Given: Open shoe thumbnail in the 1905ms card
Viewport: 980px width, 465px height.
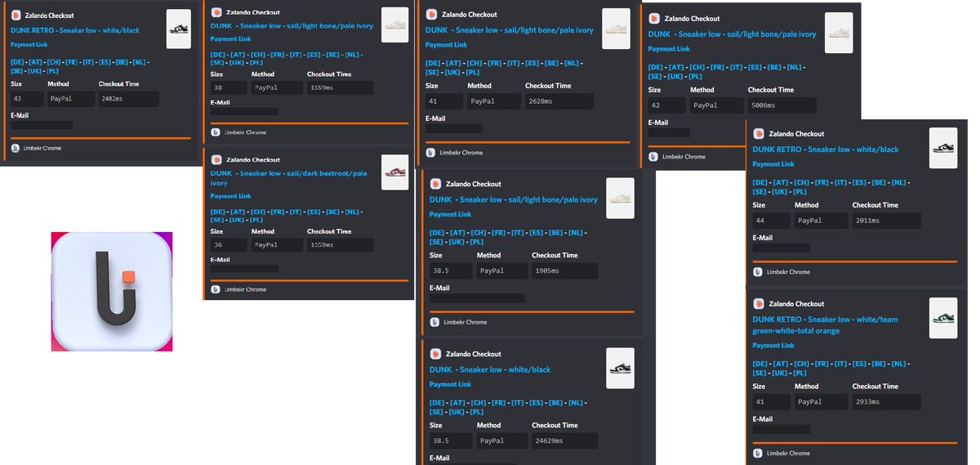Looking at the screenshot, I should (620, 198).
